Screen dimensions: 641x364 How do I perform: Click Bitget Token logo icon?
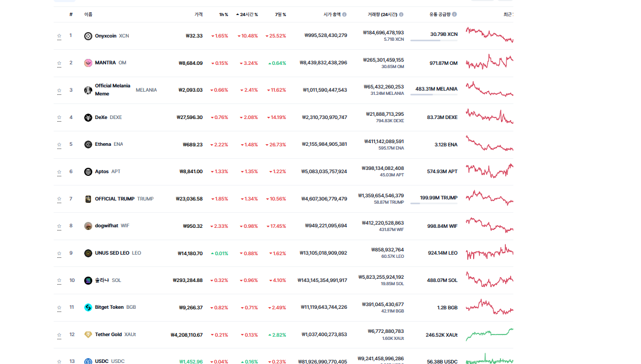[x=88, y=307]
